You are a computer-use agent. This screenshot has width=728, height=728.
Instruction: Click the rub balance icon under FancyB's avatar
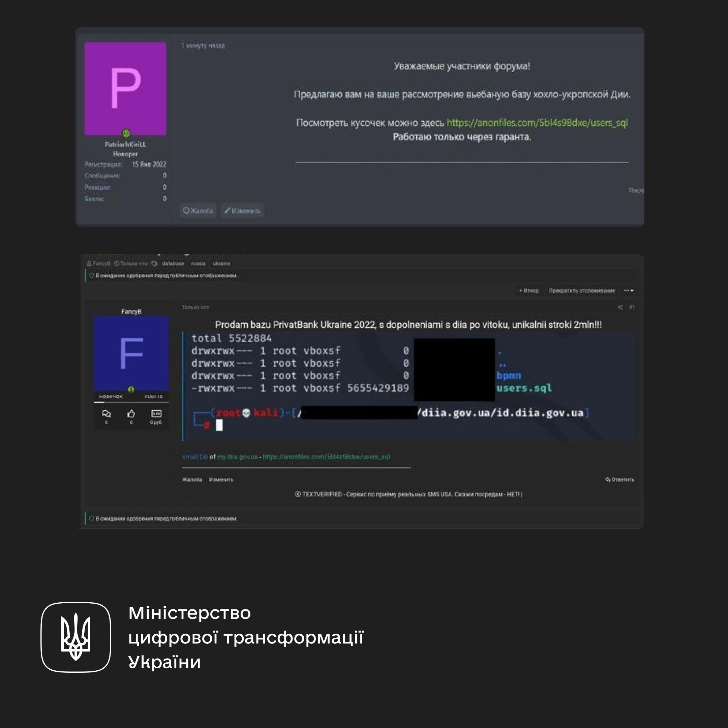point(156,414)
